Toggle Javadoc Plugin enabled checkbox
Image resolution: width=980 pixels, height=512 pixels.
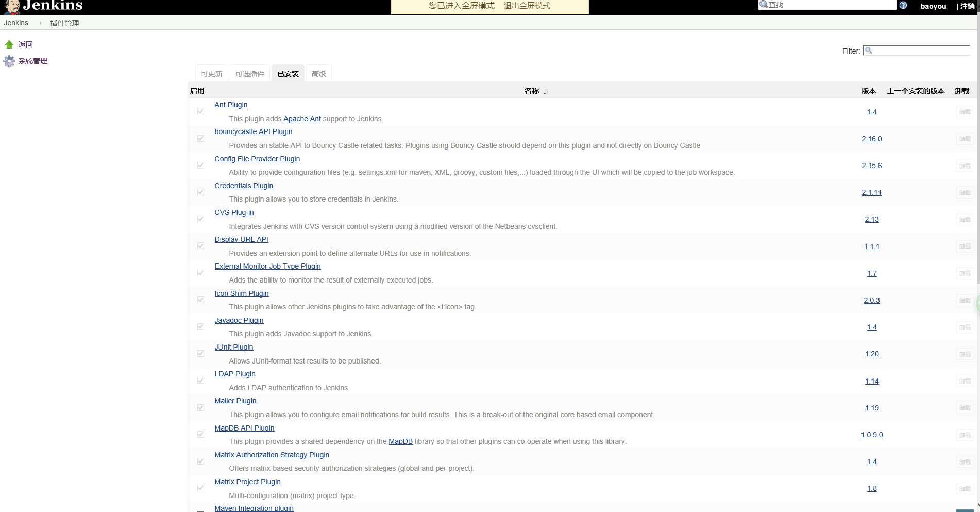(x=201, y=326)
